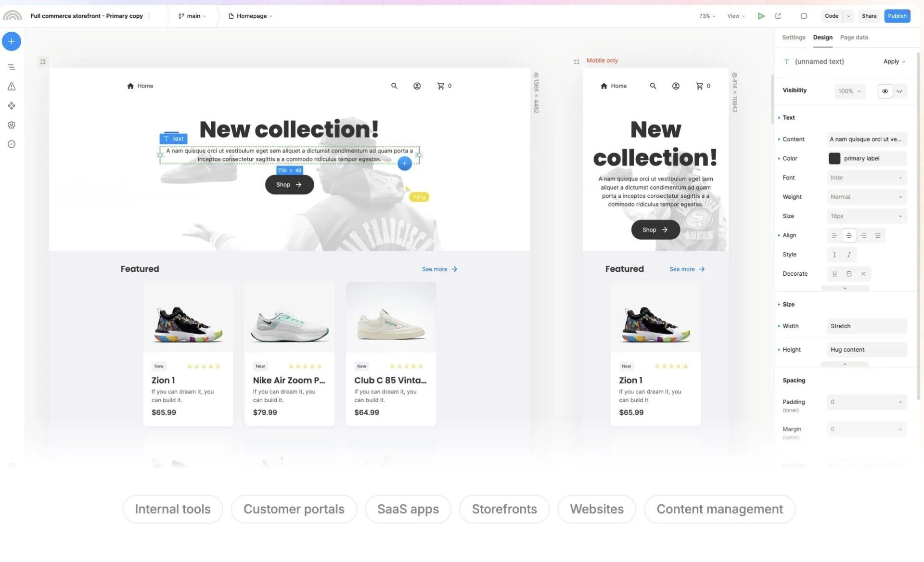924x562 pixels.
Task: Select the Storefronts pill
Action: point(504,509)
